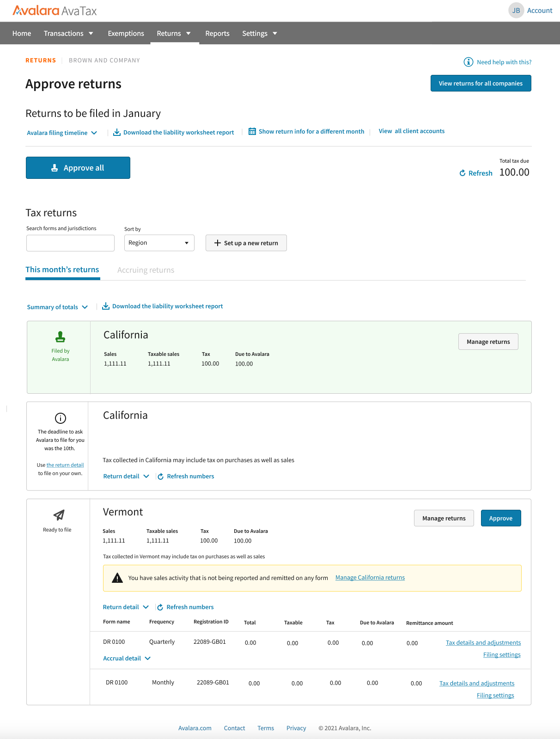Click the warning triangle in Vermont alert

click(x=117, y=578)
